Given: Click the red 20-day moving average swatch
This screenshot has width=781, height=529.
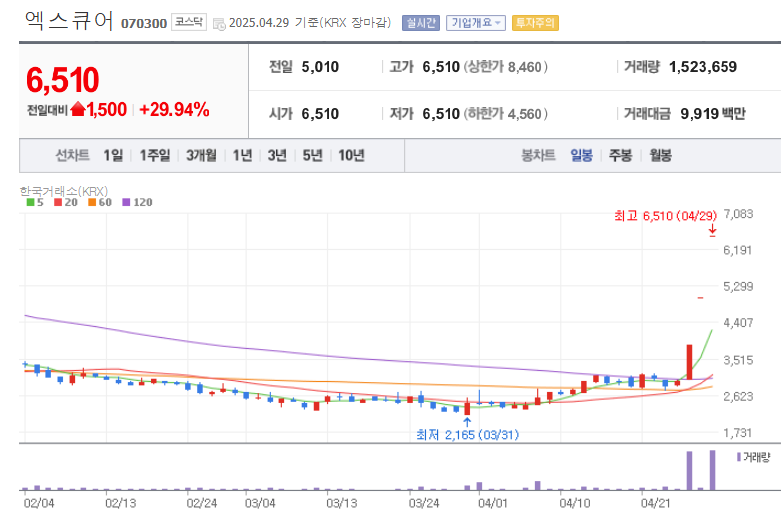Looking at the screenshot, I should (58, 202).
